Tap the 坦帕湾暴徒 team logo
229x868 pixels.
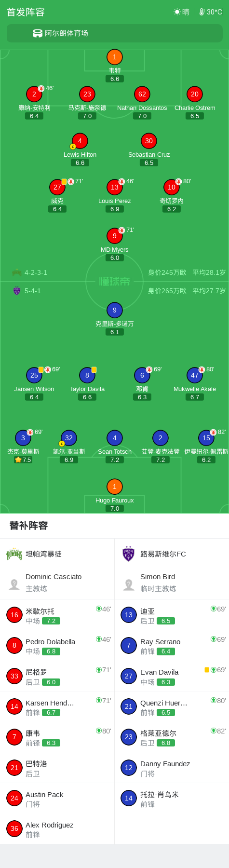(14, 554)
